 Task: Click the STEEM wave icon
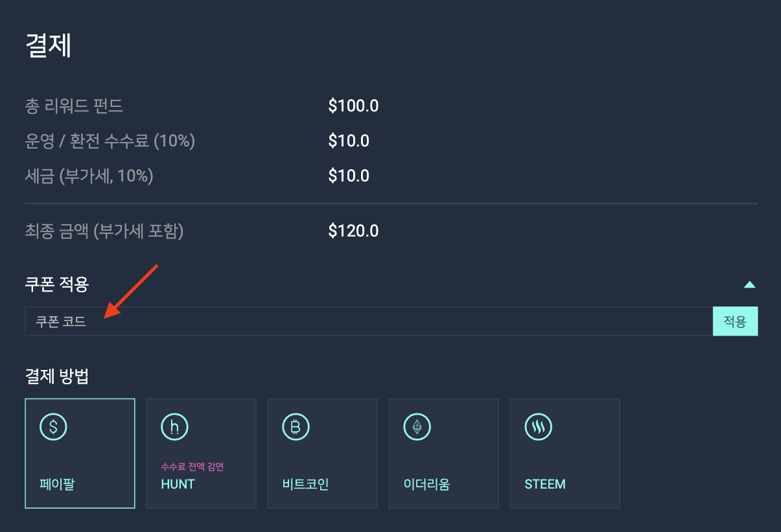pyautogui.click(x=538, y=426)
